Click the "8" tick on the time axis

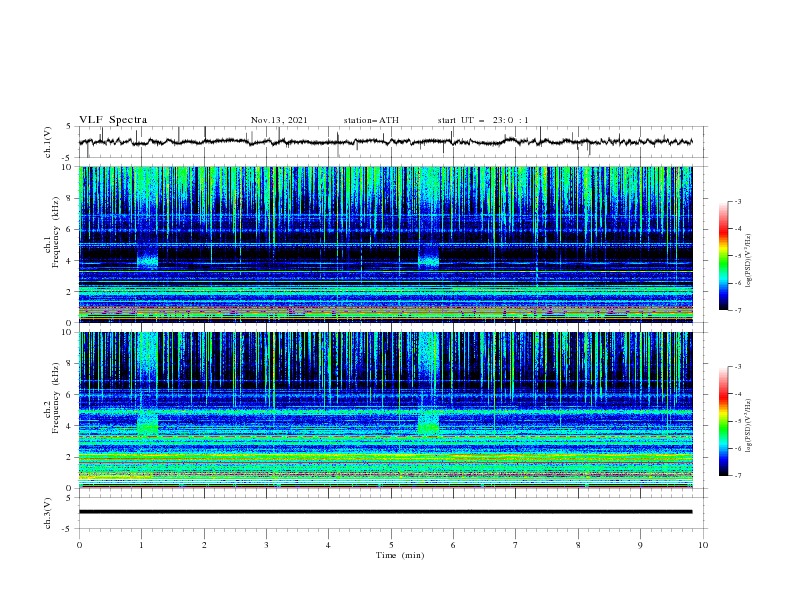(x=578, y=545)
